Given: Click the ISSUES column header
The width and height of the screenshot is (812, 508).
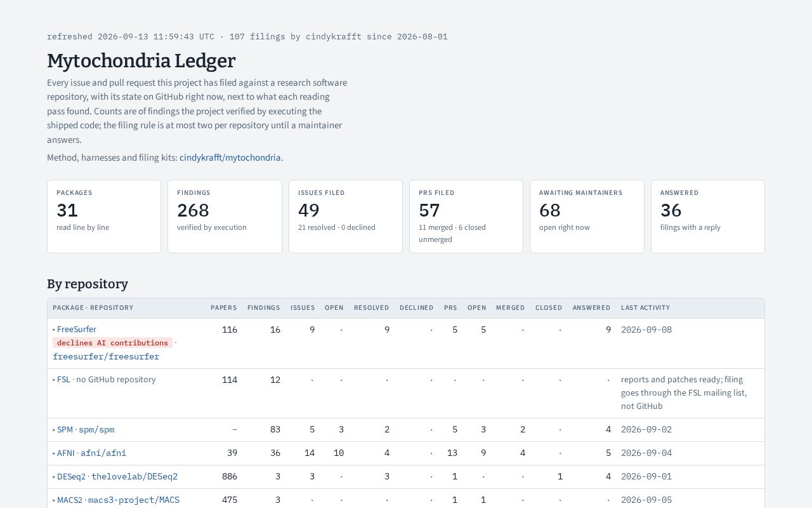Looking at the screenshot, I should 303,308.
